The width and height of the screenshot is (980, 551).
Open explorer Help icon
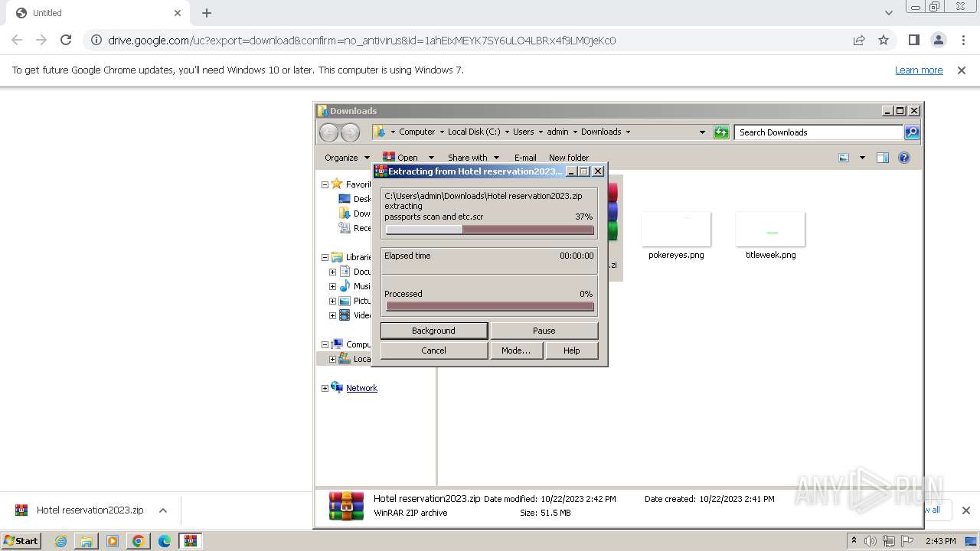point(904,158)
